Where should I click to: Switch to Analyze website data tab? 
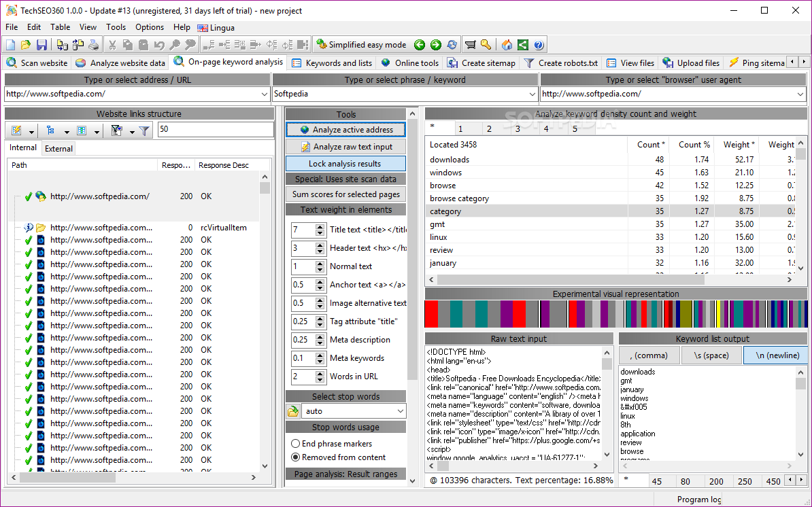coord(120,63)
